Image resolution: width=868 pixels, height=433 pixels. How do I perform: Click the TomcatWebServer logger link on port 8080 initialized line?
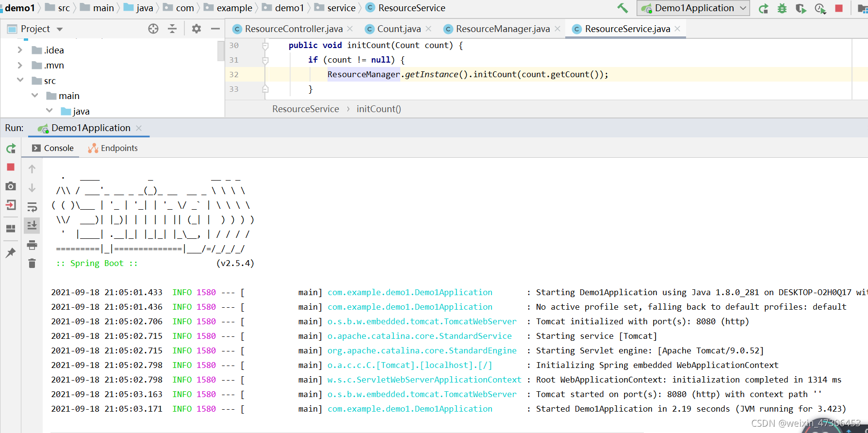click(x=422, y=321)
